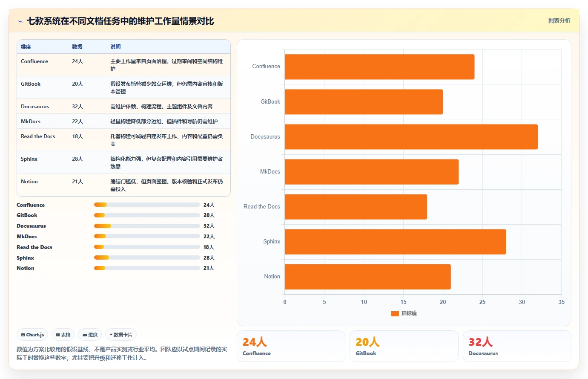Screen dimensions: 588x379
Task: Click the 32人 value in the table
Action: point(77,107)
